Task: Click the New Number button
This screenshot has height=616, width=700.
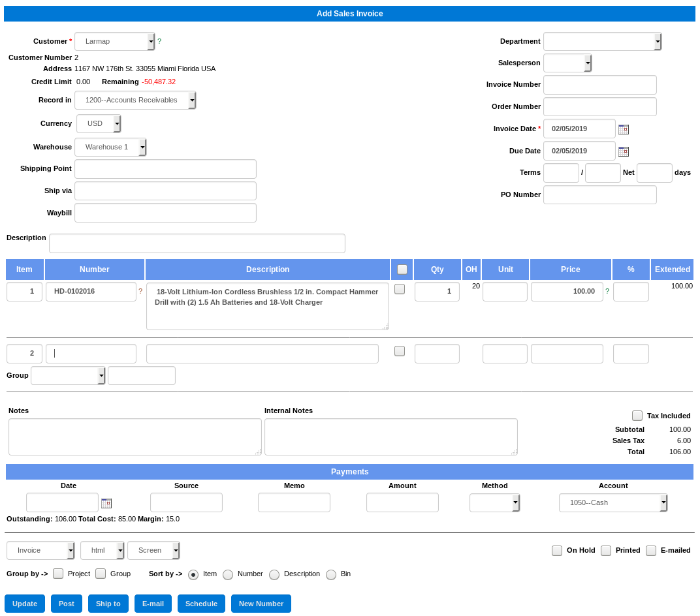Action: (261, 604)
